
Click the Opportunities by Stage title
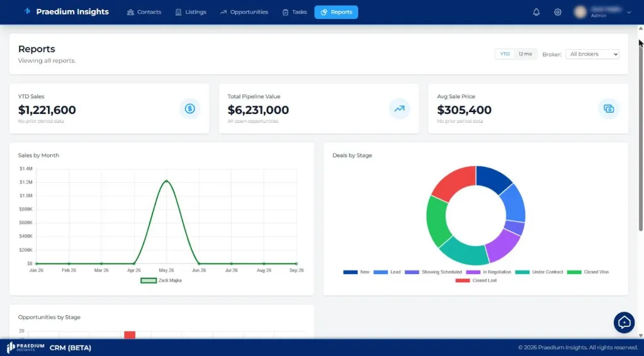coord(49,317)
